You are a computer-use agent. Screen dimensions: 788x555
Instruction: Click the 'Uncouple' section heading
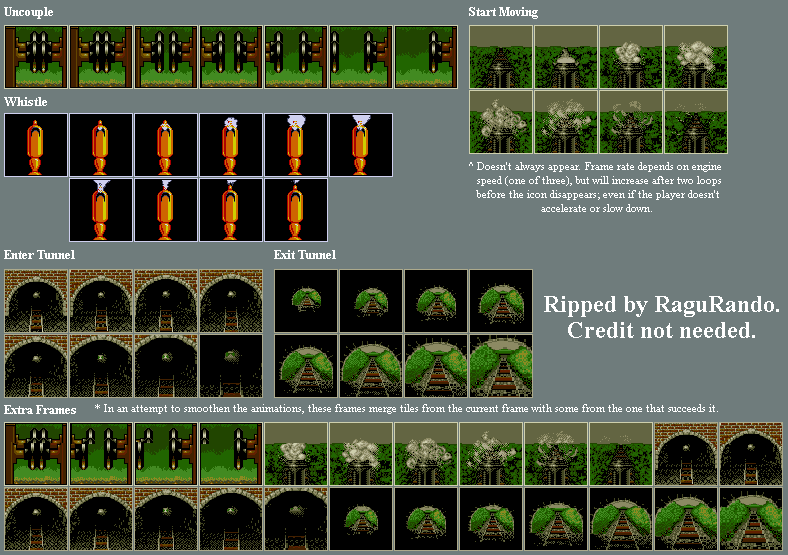click(29, 12)
